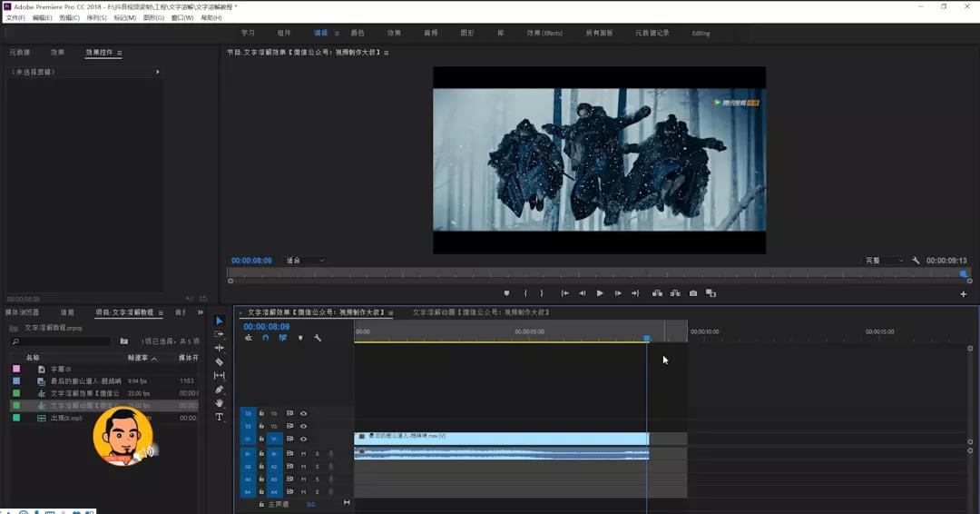The image size is (980, 514).
Task: Click the Lift button
Action: click(x=658, y=293)
